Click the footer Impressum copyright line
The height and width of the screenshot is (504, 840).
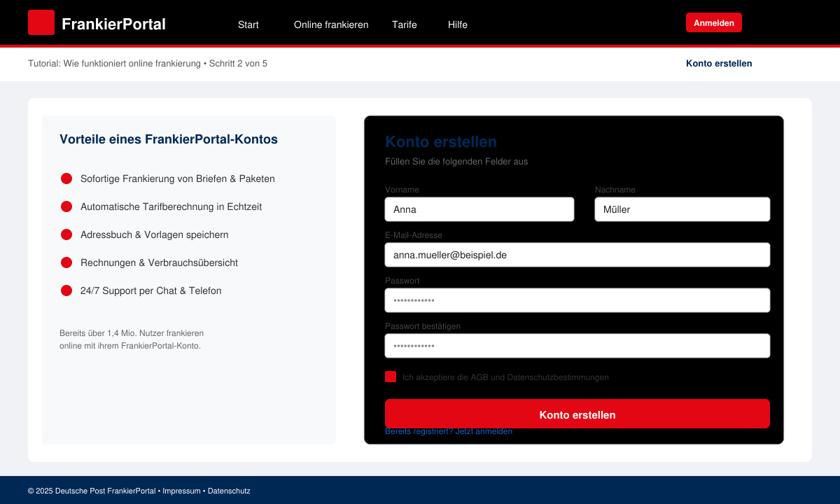tap(139, 491)
